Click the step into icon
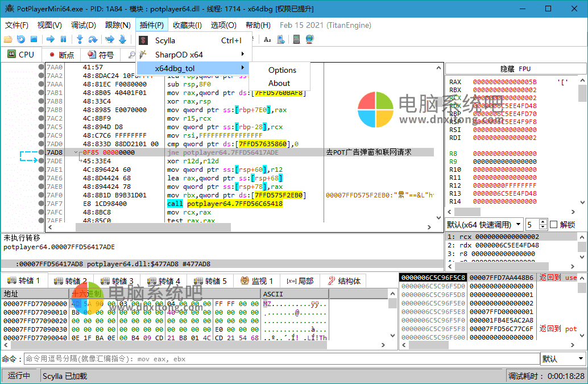This screenshot has height=384, width=588. (80, 39)
